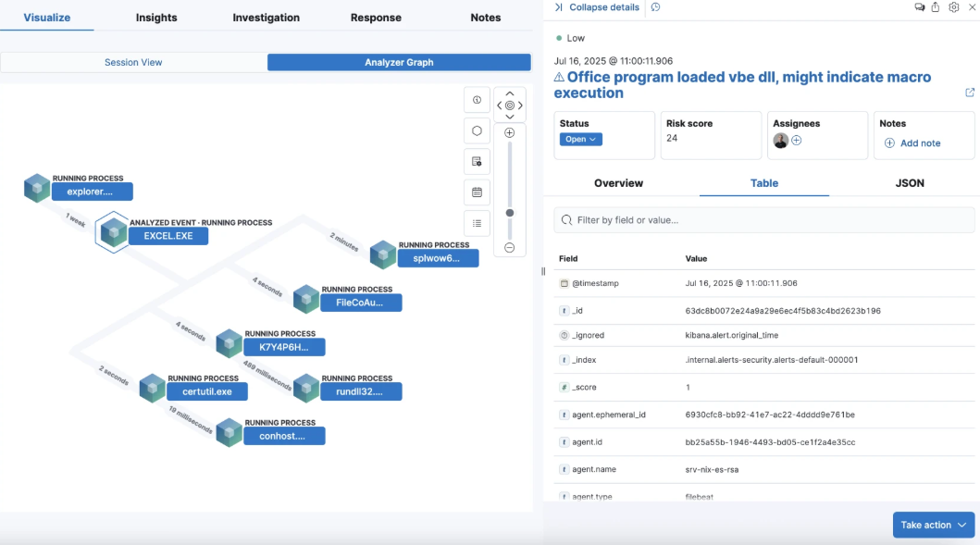The height and width of the screenshot is (545, 980).
Task: Click the filter by field or value input
Action: coord(763,219)
